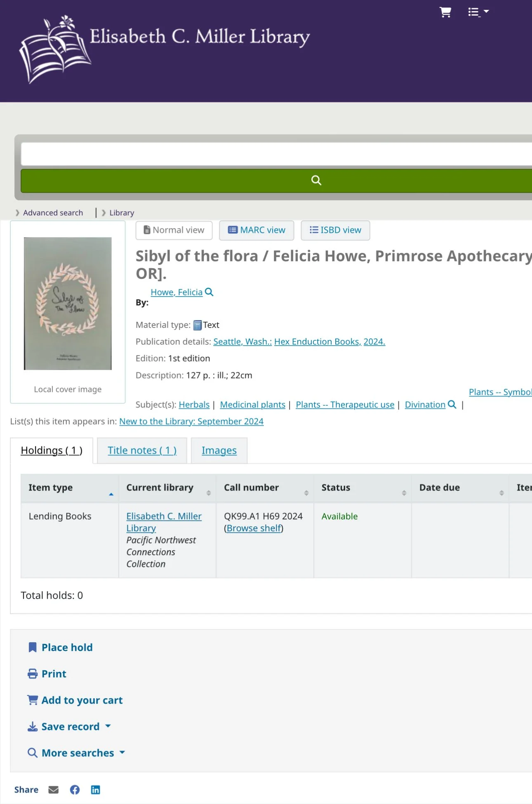Sort holdings by Status column
The image size is (532, 804).
click(363, 488)
